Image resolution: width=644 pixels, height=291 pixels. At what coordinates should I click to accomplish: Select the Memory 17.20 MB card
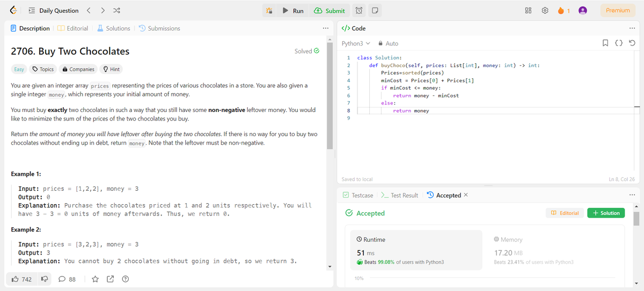tap(553, 251)
